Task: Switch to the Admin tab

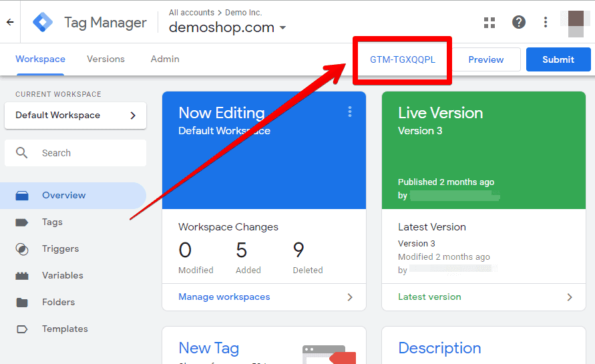Action: 165,59
